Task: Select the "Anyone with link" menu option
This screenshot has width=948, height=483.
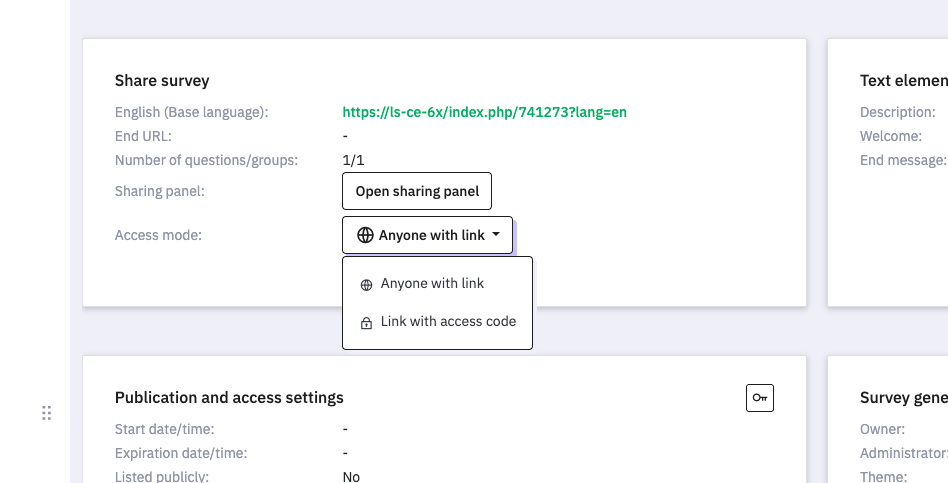Action: click(x=432, y=284)
